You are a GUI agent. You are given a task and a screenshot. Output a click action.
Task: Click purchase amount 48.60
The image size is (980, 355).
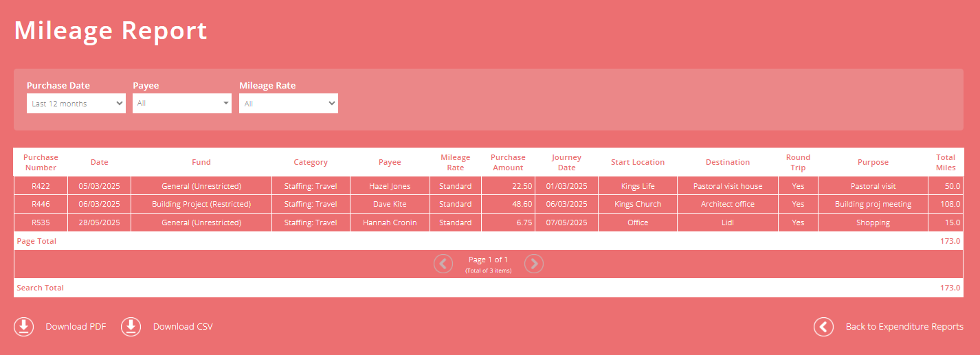click(x=522, y=205)
